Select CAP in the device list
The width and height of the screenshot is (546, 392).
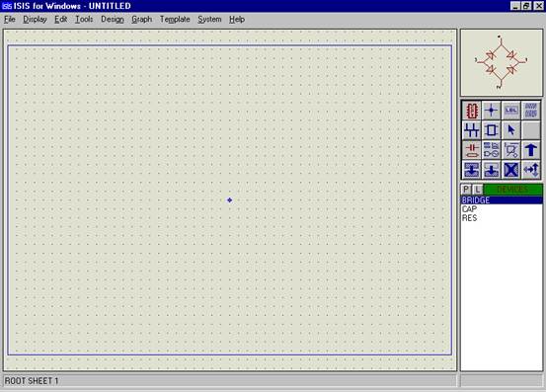pyautogui.click(x=502, y=209)
